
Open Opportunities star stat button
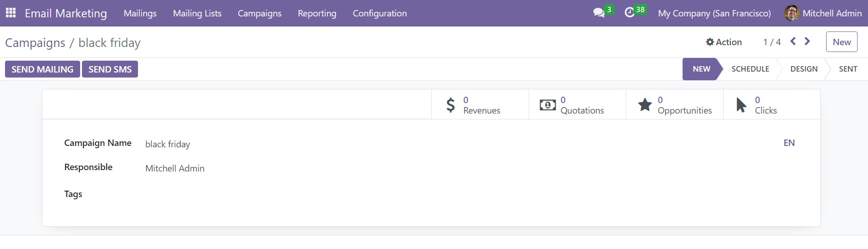click(x=674, y=105)
